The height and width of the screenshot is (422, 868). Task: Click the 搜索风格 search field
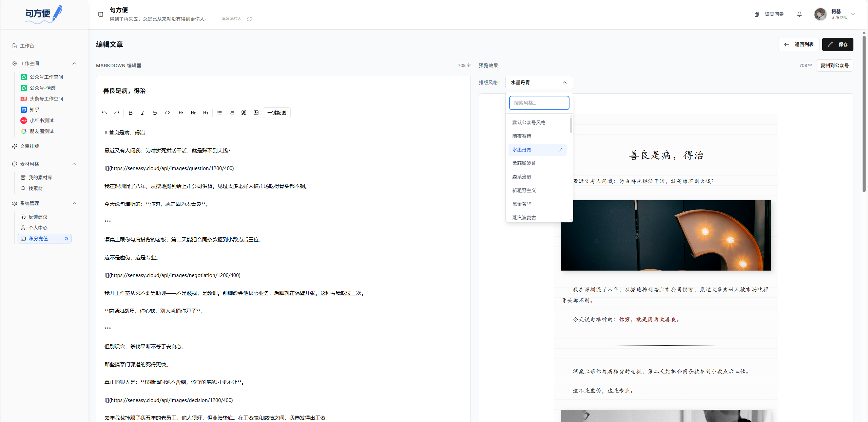coord(539,103)
